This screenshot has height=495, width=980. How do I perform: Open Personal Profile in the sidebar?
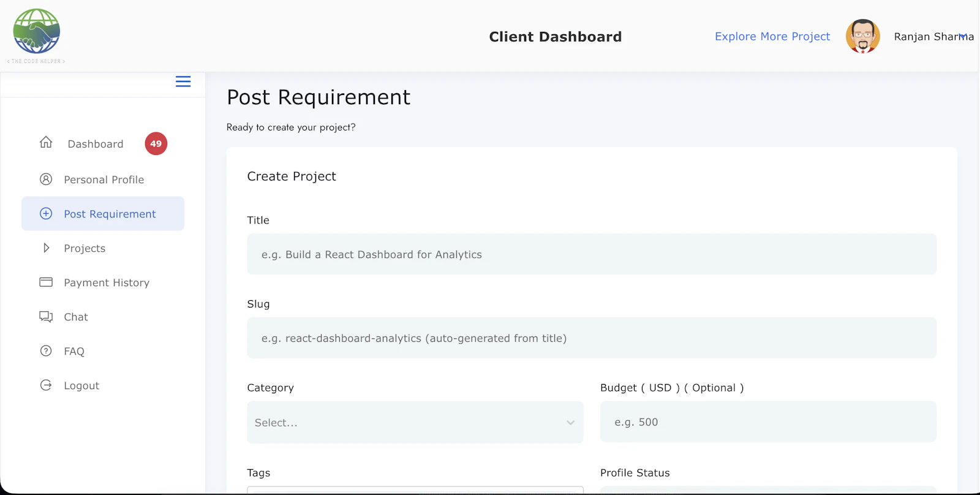pos(103,179)
